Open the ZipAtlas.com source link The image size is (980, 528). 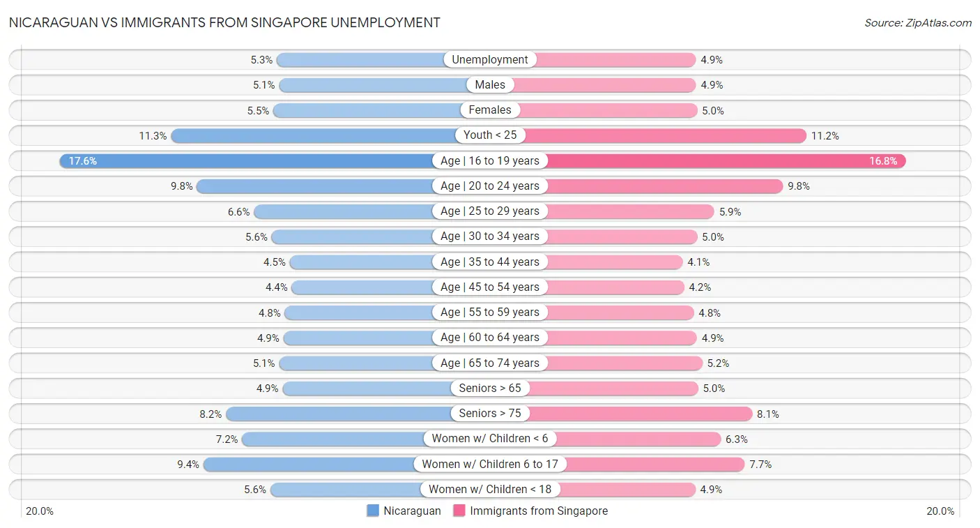917,23
